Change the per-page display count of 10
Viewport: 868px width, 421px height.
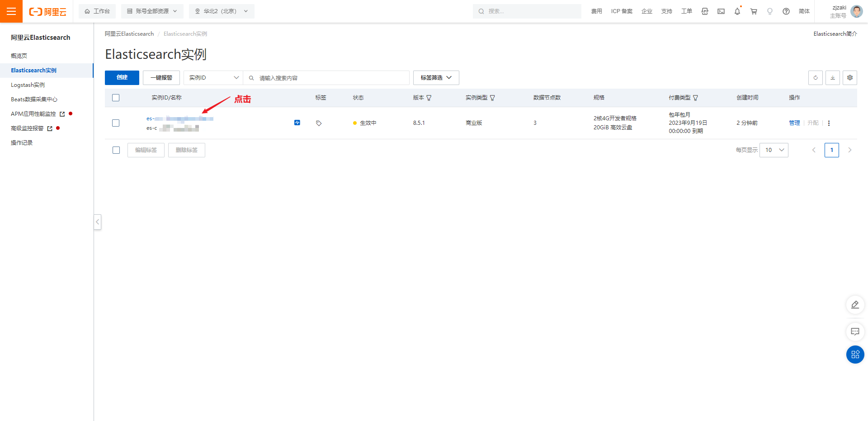tap(774, 150)
